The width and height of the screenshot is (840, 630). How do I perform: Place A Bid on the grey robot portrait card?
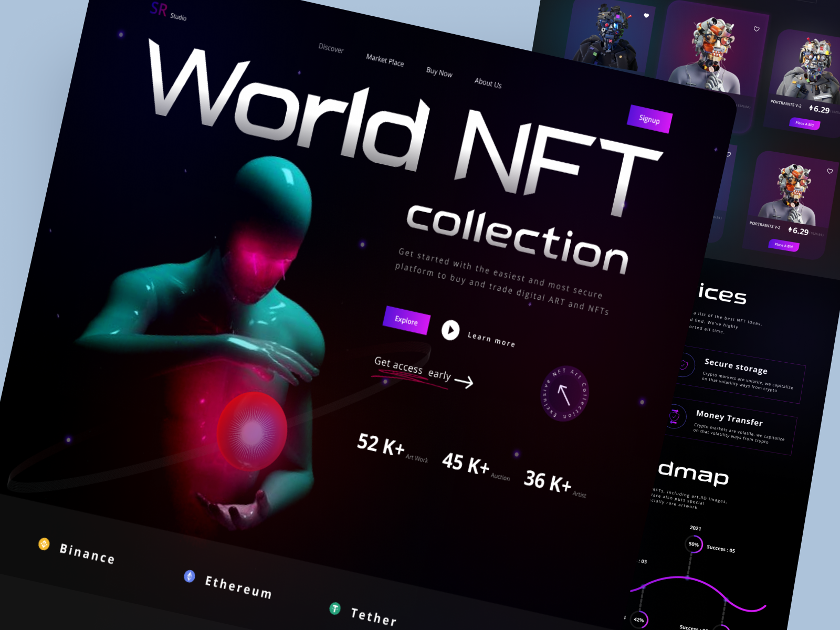coord(804,124)
